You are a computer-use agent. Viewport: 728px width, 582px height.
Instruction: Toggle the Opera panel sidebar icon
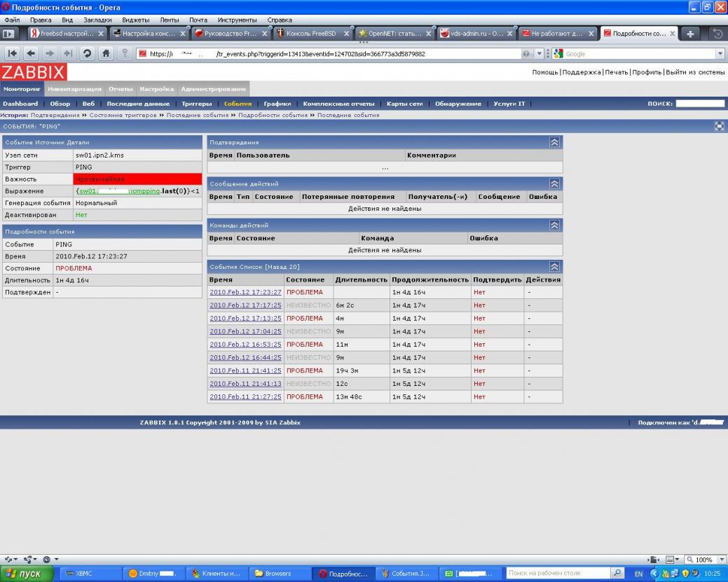pos(9,34)
